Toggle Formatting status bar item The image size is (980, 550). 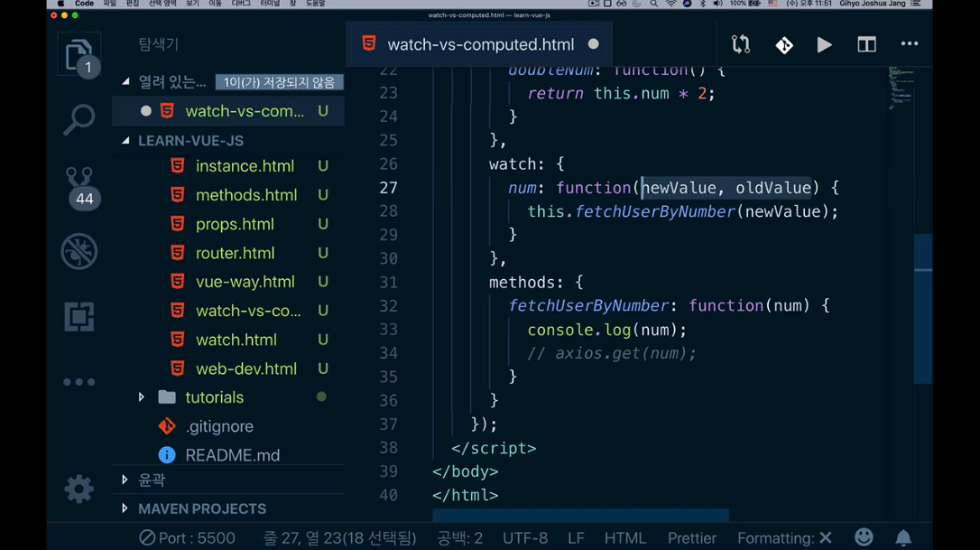[783, 537]
